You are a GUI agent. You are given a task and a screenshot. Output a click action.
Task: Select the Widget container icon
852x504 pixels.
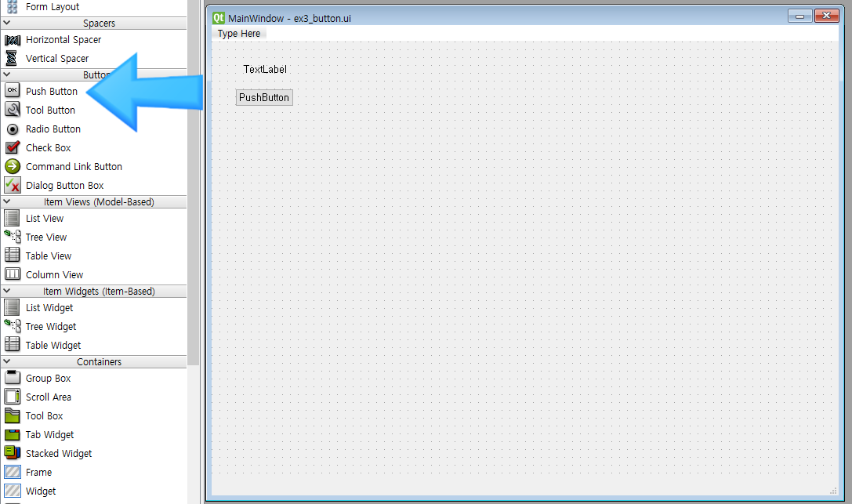click(12, 491)
